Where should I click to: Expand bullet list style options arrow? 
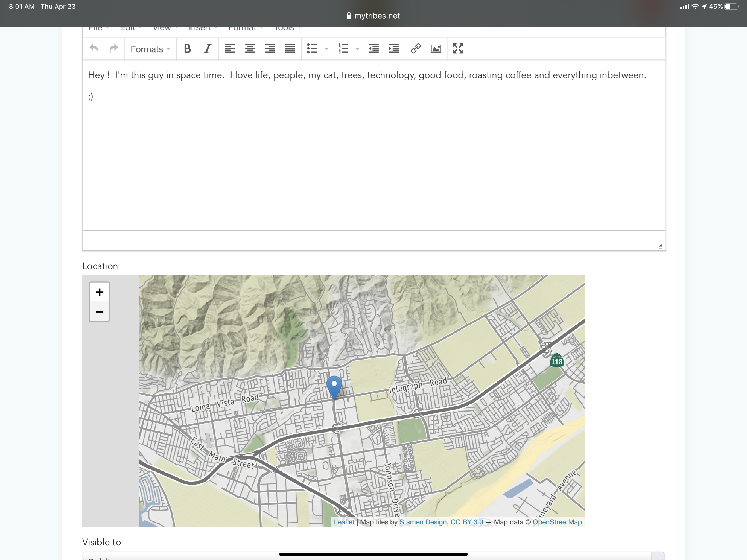pos(326,49)
